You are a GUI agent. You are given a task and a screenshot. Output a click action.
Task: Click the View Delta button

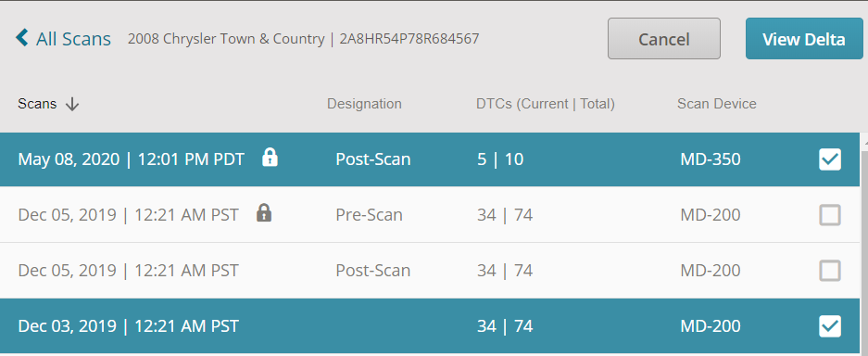tap(804, 39)
